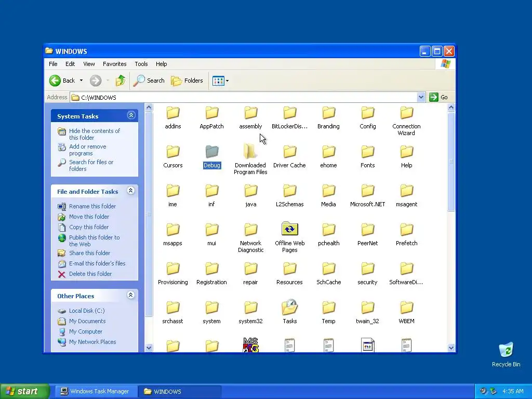Screen dimensions: 532x399
Task: Select the Tasks scheduled folder icon
Action: [x=290, y=307]
